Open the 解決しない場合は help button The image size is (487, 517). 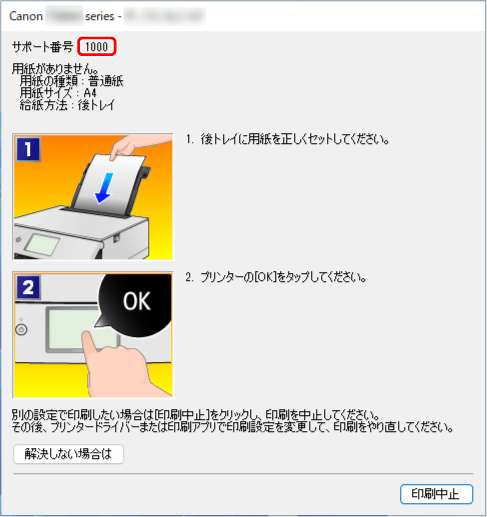pyautogui.click(x=68, y=454)
